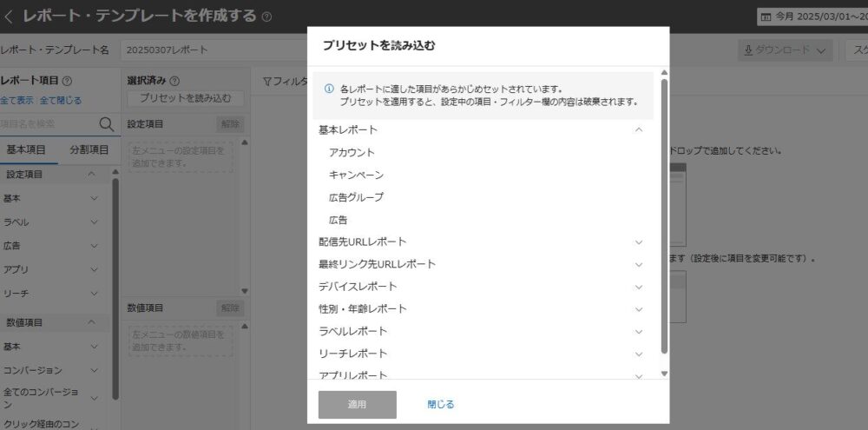Collapse the 設定項目 section in left panel
This screenshot has height=430, width=868.
coord(92,174)
